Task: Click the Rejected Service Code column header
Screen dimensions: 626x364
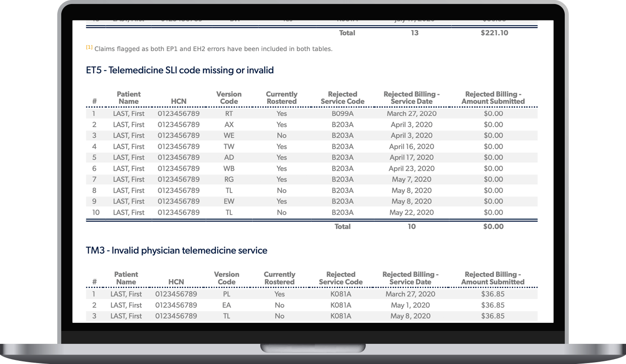Action: pyautogui.click(x=343, y=98)
